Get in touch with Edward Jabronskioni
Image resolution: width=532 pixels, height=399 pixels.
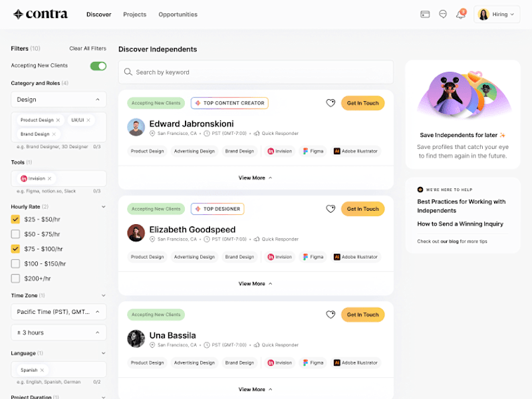point(362,103)
